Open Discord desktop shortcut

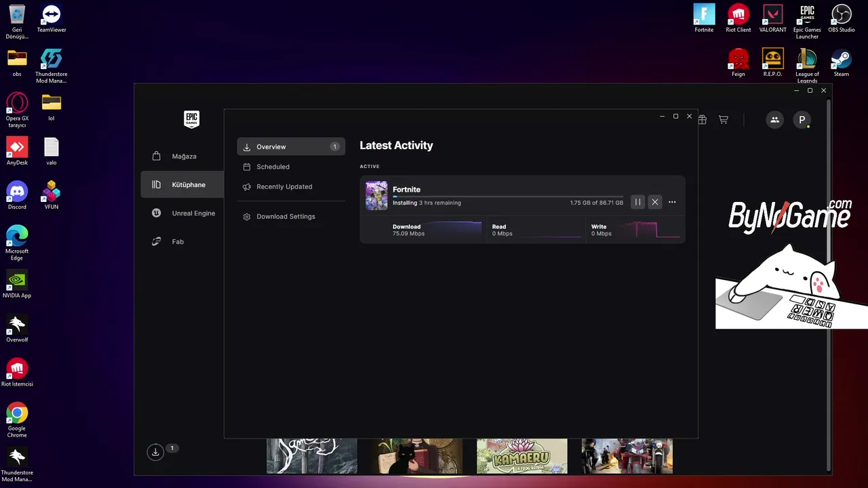click(17, 196)
